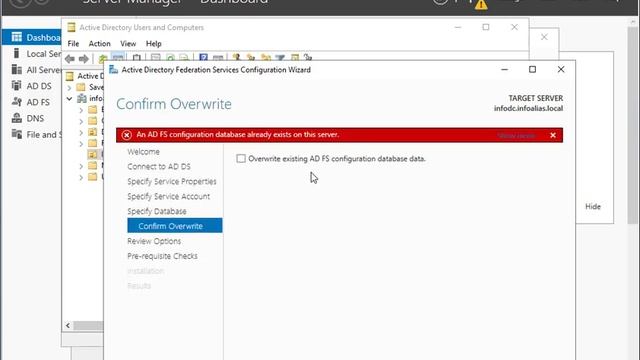Select Confirm Overwrite step in sidebar
Screen dimensions: 640x360
[175, 225]
